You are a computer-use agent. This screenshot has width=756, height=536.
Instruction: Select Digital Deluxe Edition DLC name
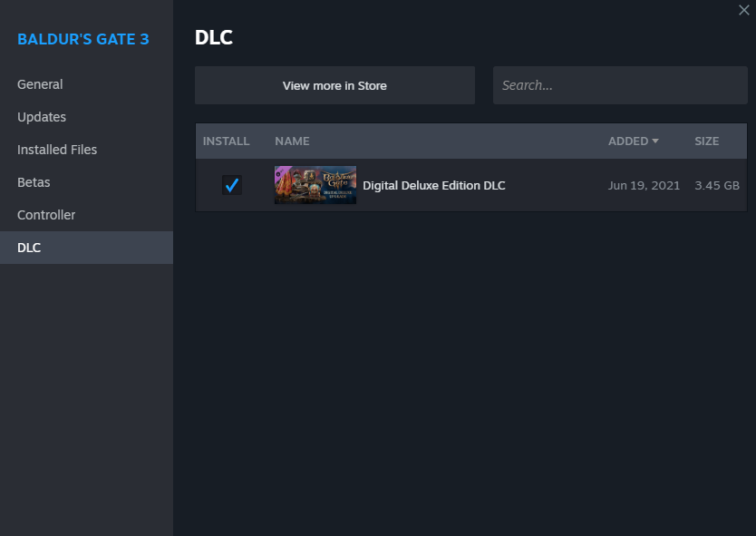click(x=433, y=186)
